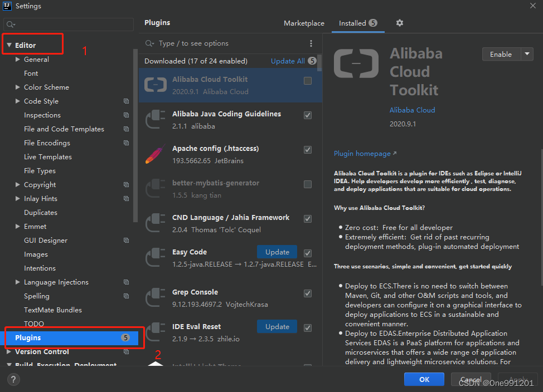The width and height of the screenshot is (543, 392).
Task: Collapse the Editor tree section
Action: (x=9, y=45)
